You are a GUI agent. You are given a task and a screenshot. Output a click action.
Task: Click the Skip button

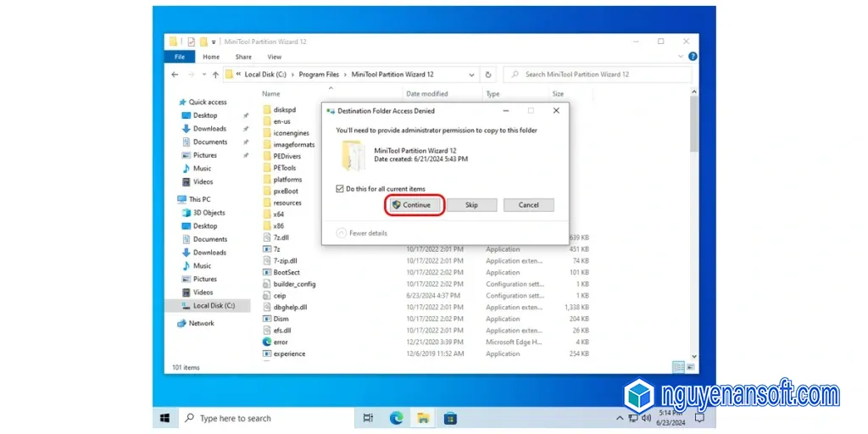471,205
